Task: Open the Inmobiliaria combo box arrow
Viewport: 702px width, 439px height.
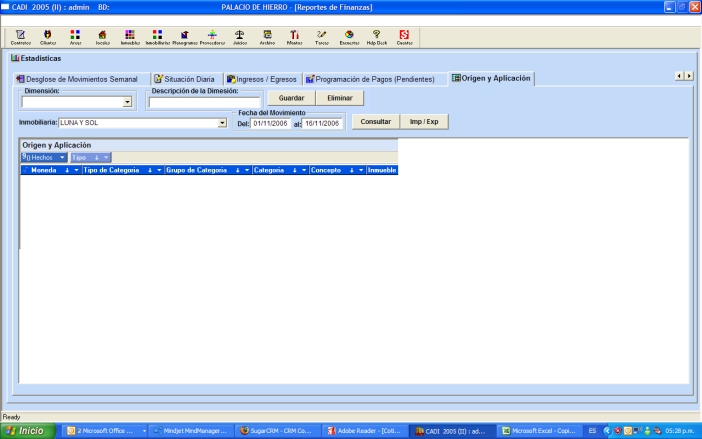Action: tap(222, 123)
